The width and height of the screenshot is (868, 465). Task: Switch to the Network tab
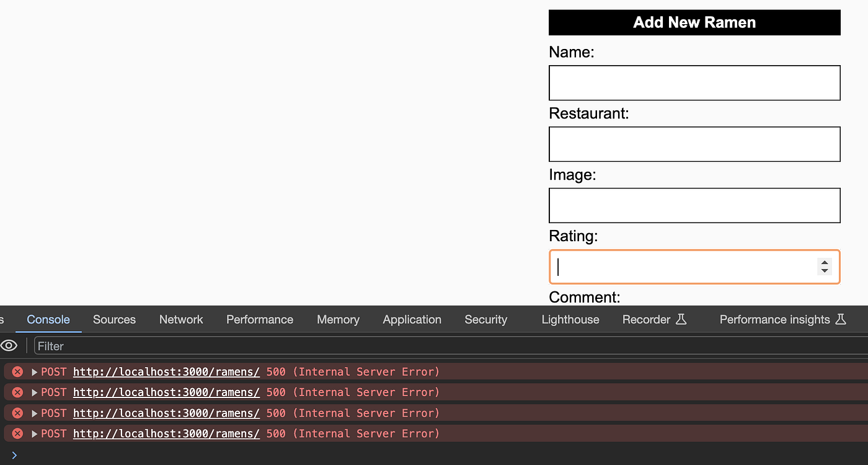(181, 319)
